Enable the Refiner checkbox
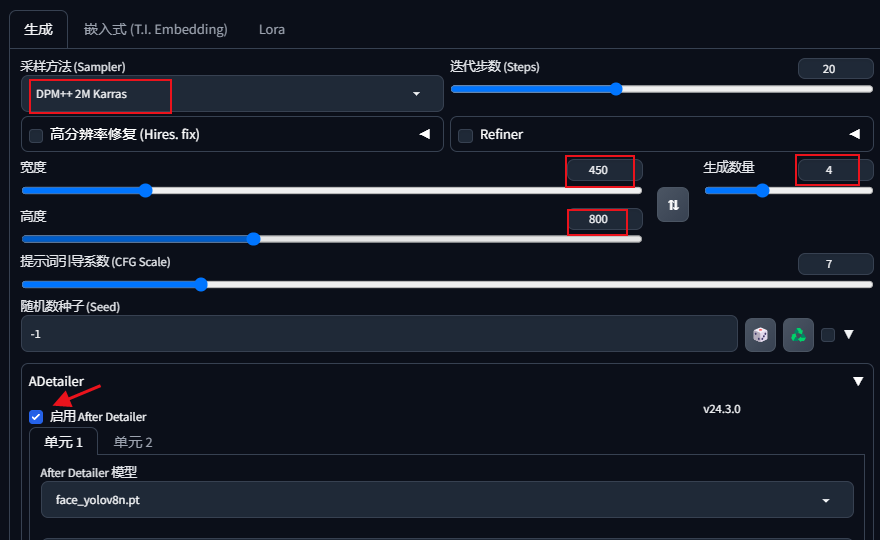The width and height of the screenshot is (880, 540). (x=466, y=135)
